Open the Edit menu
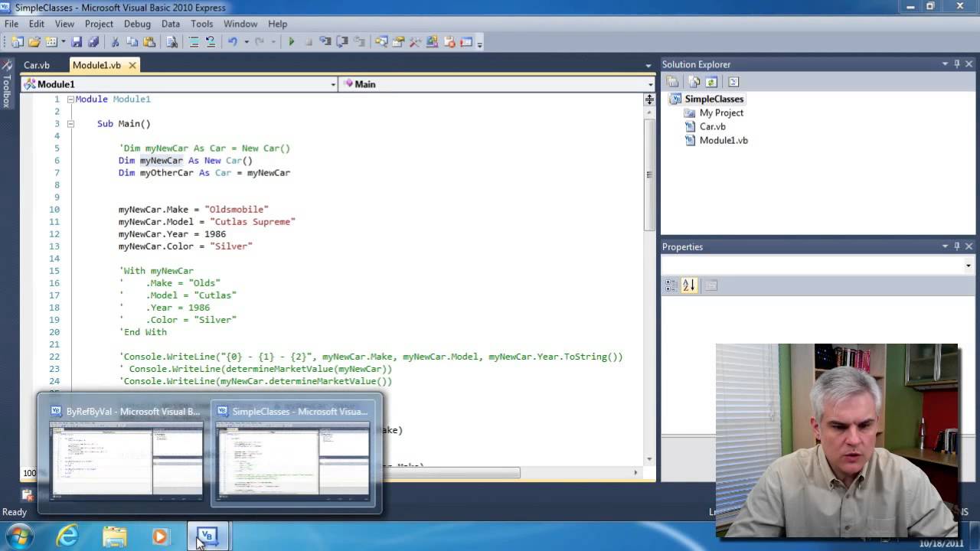 point(37,24)
